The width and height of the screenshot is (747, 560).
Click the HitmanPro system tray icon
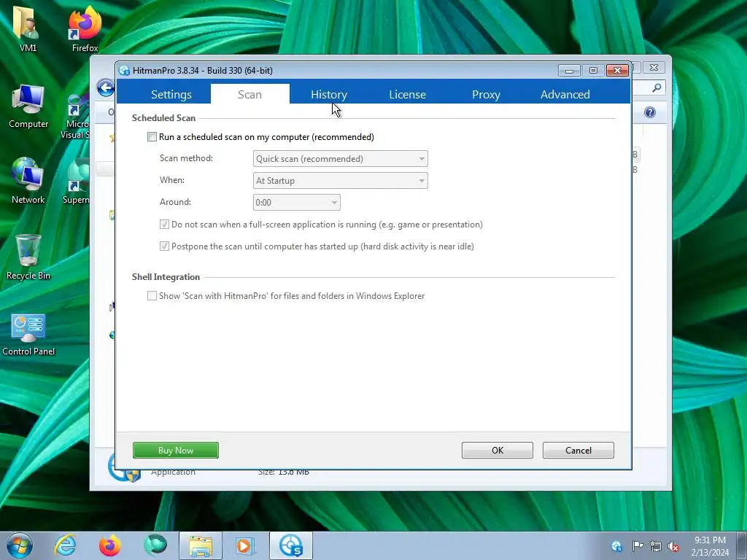click(616, 546)
